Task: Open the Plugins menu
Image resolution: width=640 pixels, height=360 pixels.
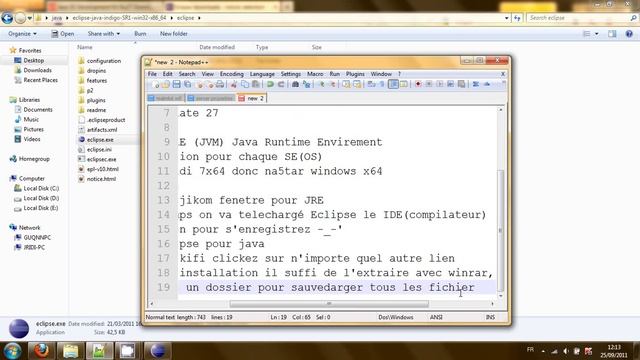Action: (355, 74)
